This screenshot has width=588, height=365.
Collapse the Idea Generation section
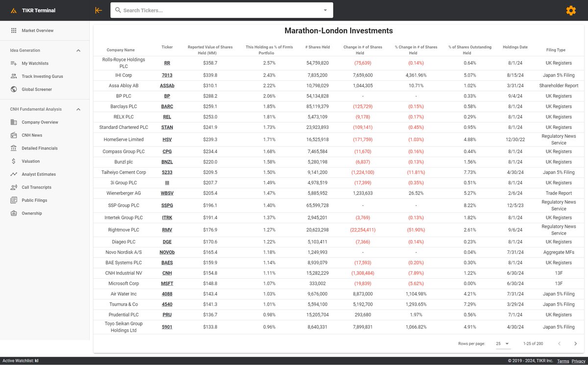78,50
